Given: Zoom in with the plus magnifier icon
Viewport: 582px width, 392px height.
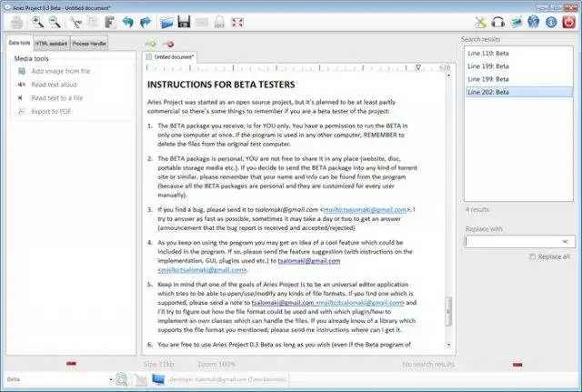Looking at the screenshot, I should tap(37, 22).
